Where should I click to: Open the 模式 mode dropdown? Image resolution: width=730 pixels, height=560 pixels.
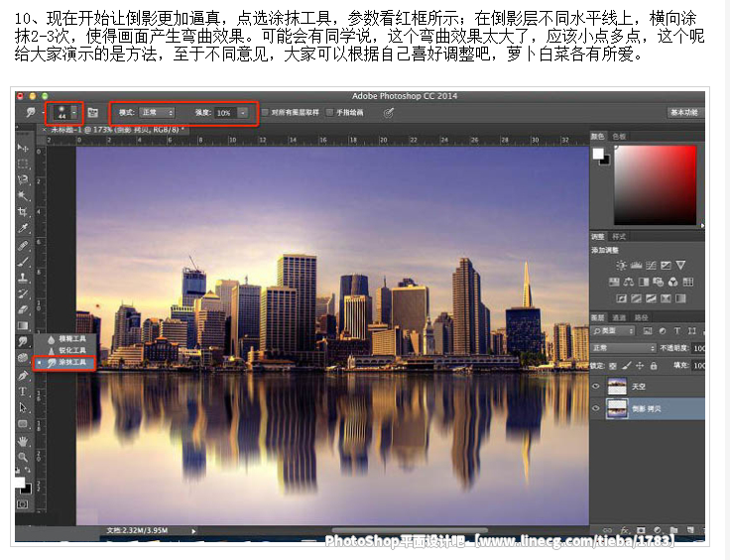point(157,113)
